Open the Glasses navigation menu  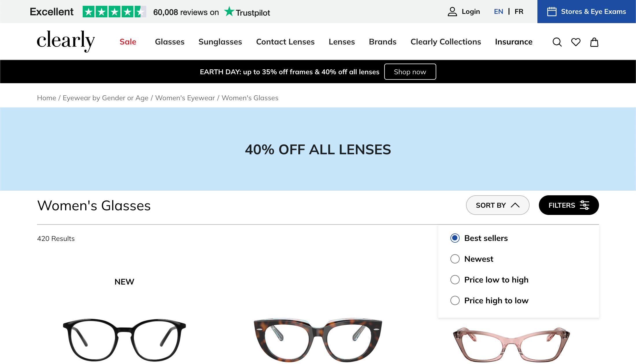[170, 42]
